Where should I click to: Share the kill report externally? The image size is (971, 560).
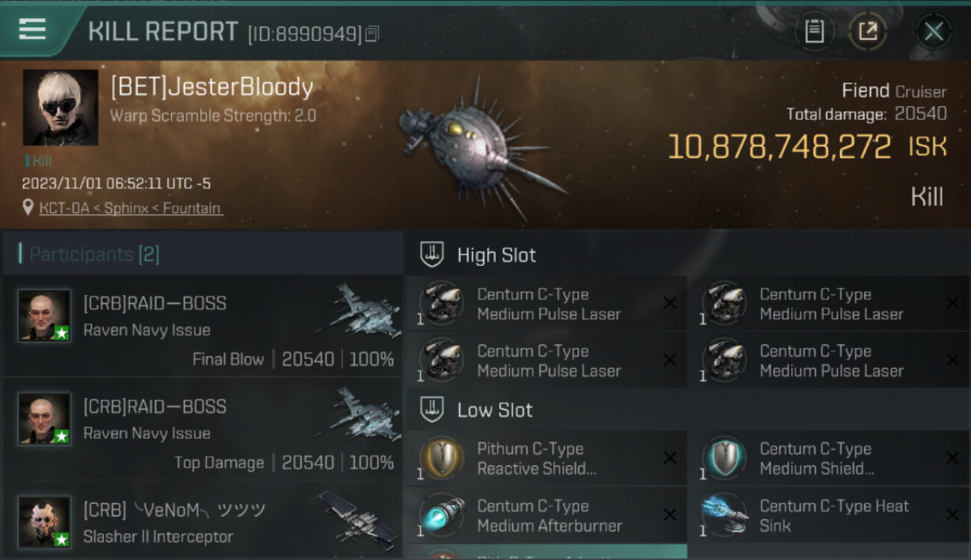pyautogui.click(x=867, y=31)
